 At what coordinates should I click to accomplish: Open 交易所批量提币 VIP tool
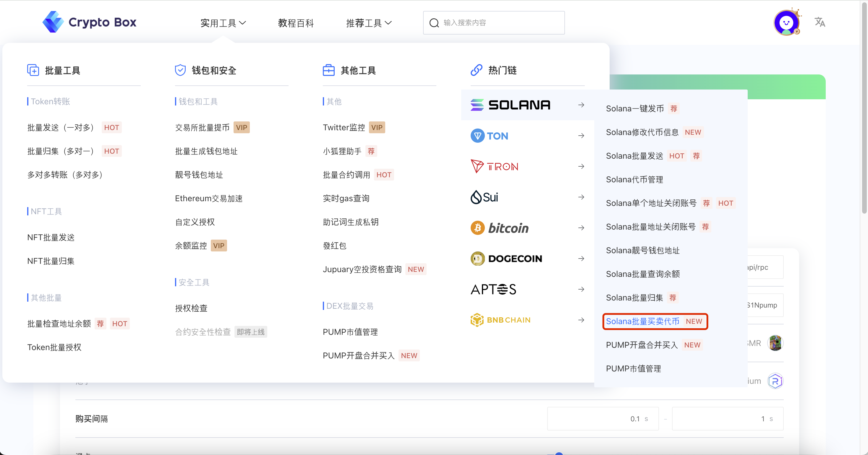202,127
